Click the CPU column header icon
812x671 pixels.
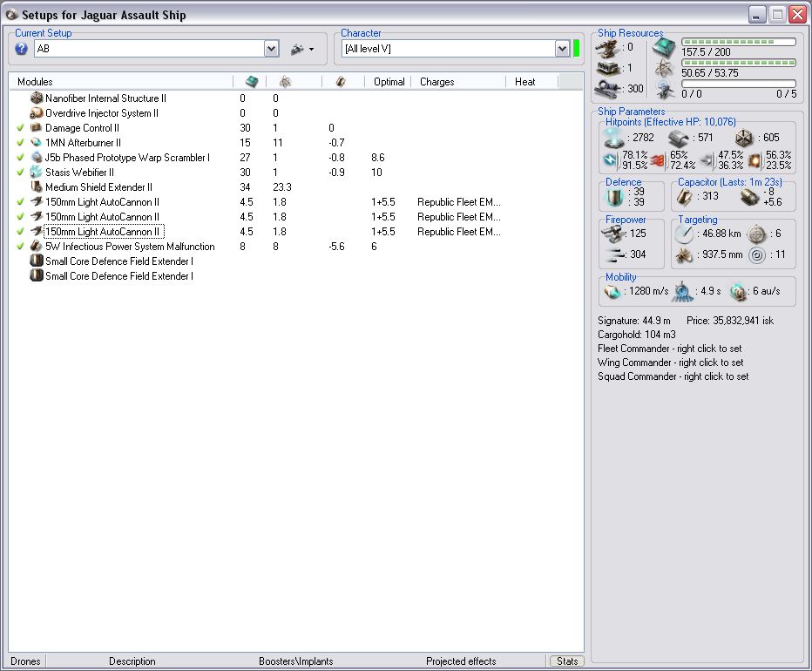click(x=251, y=81)
